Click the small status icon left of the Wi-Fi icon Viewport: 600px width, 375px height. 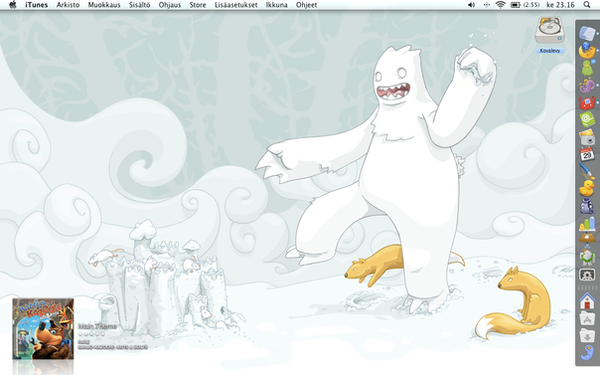486,5
